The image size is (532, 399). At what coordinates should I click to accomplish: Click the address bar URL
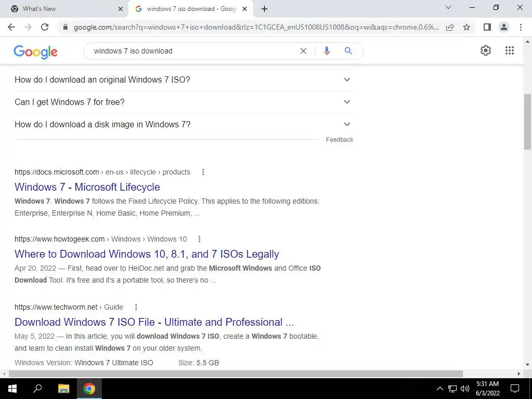coord(256,27)
